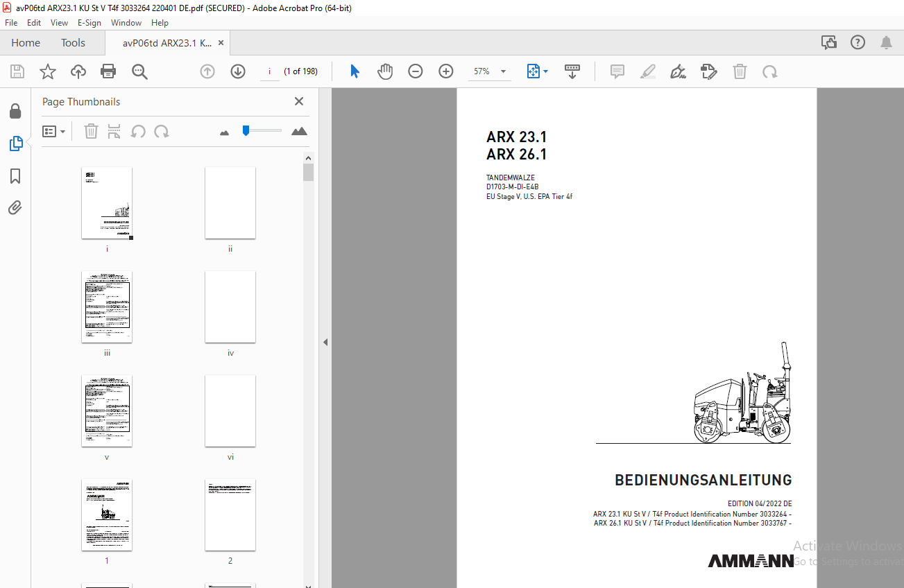Select page iv thumbnail
The width and height of the screenshot is (904, 588).
pos(230,307)
